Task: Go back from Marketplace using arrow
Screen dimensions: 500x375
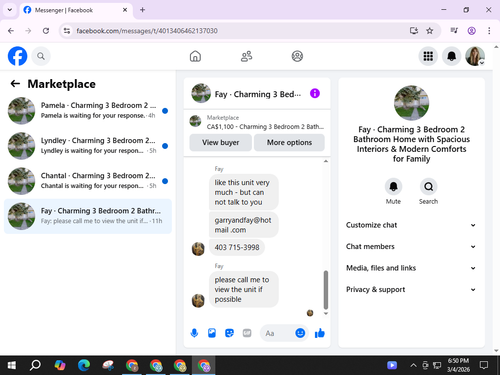Action: [15, 84]
